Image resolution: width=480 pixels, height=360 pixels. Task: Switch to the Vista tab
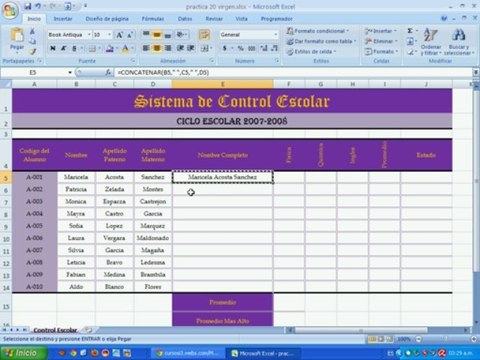coord(241,19)
